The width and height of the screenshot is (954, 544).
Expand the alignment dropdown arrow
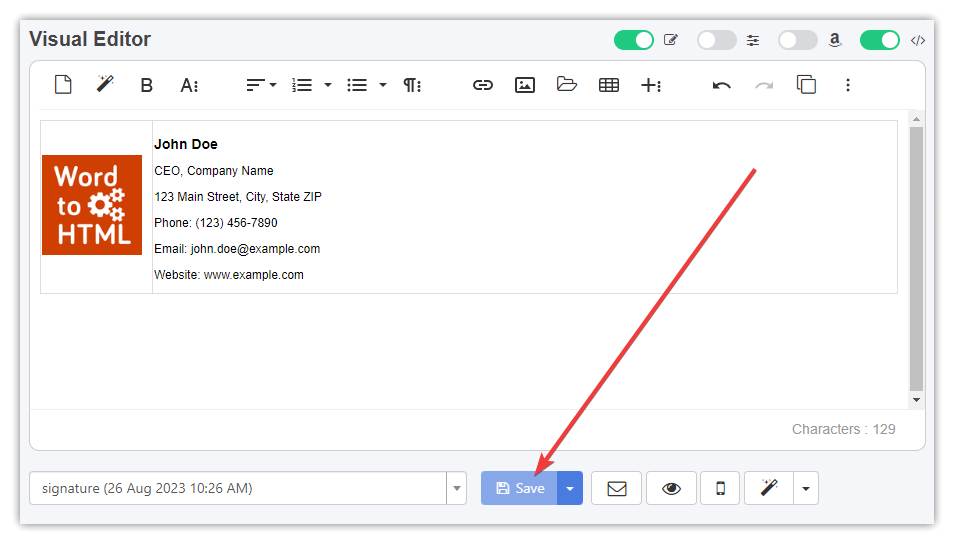[x=273, y=85]
